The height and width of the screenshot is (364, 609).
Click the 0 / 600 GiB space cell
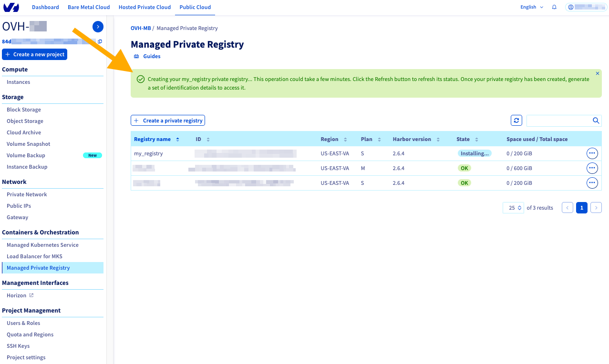pyautogui.click(x=519, y=168)
